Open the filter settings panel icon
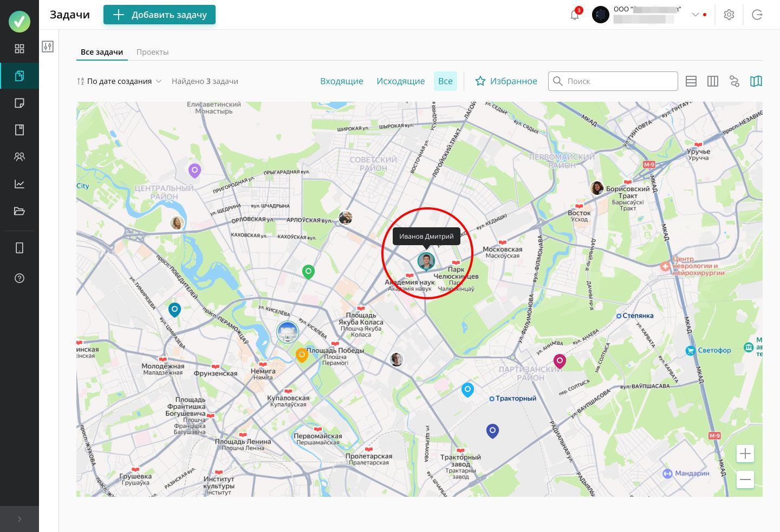The height and width of the screenshot is (532, 780). coord(48,47)
